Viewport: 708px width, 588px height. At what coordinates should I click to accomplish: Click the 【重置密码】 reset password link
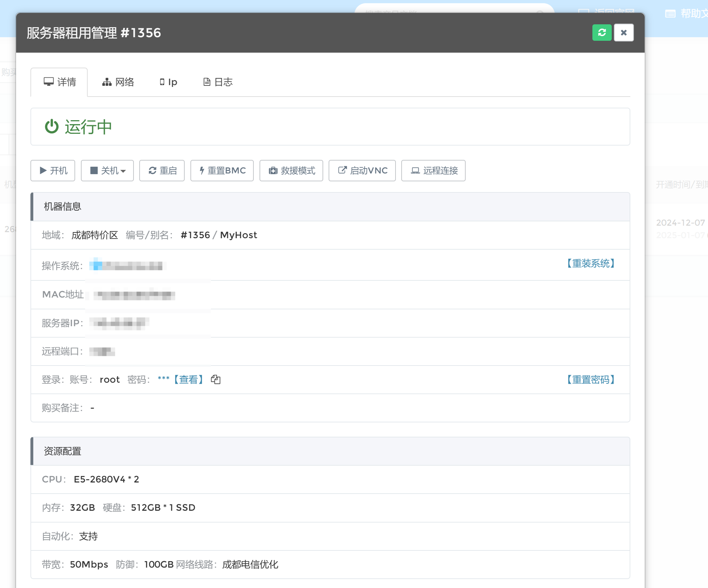[591, 379]
